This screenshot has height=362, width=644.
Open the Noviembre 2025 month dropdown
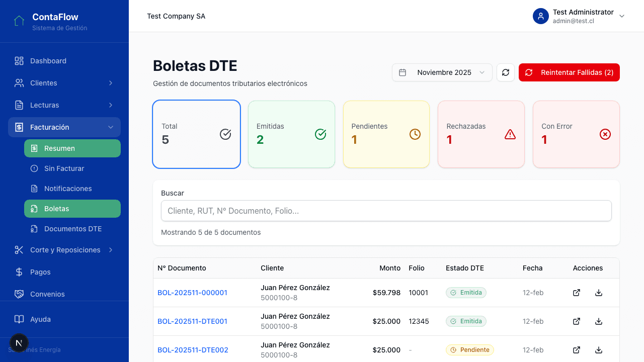pos(442,72)
